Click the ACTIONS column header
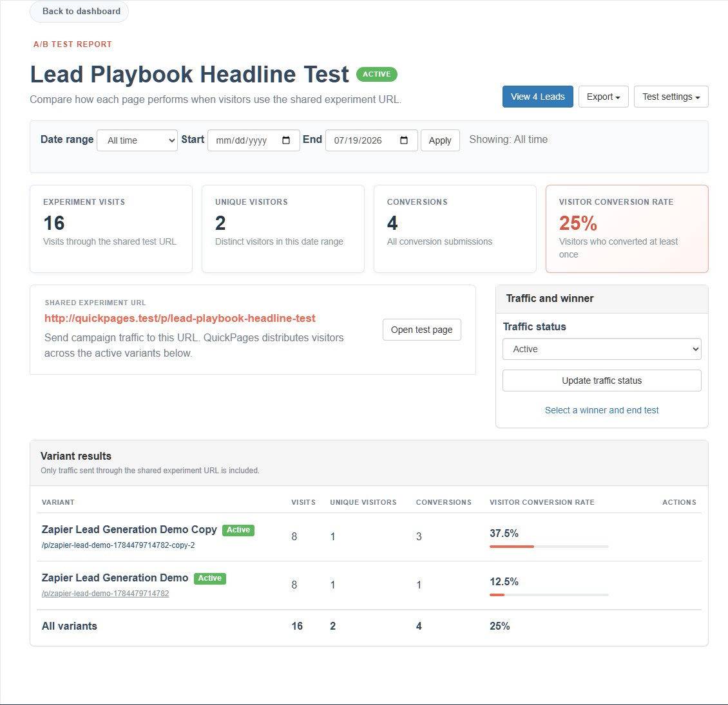 click(679, 502)
